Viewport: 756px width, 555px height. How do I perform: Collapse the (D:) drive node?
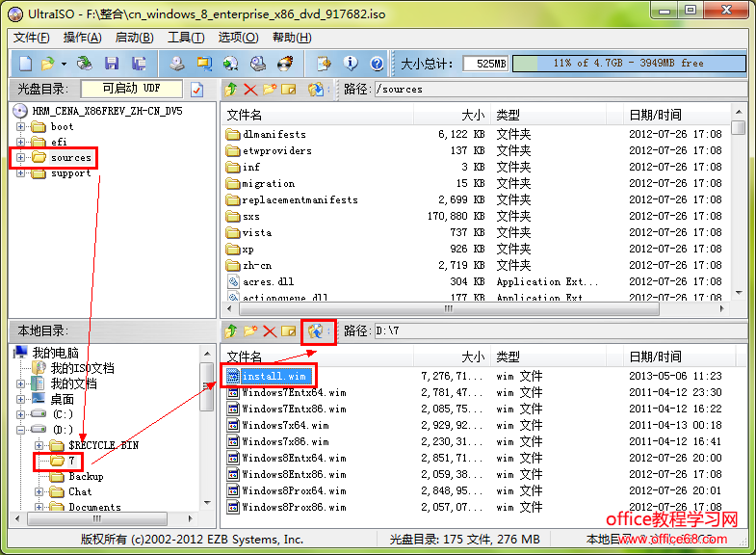(x=20, y=430)
